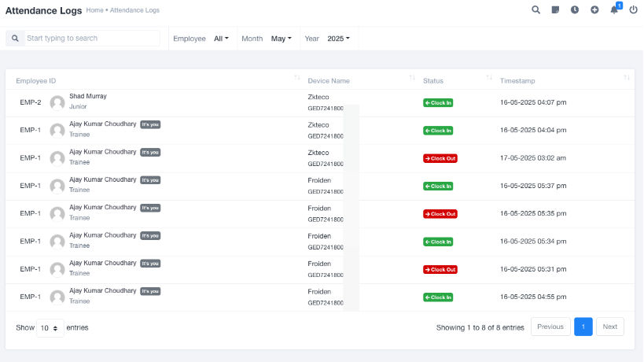
Task: Change entries-per-page selector showing 10
Action: [x=50, y=327]
